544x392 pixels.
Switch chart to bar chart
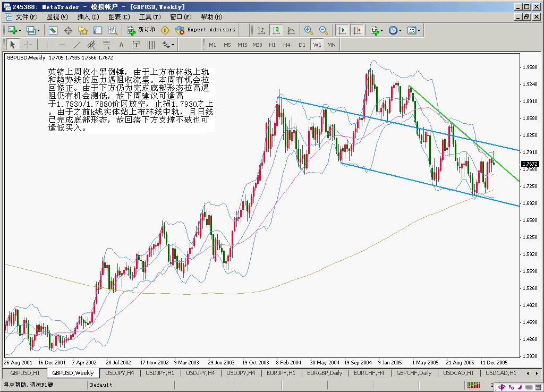pos(261,30)
